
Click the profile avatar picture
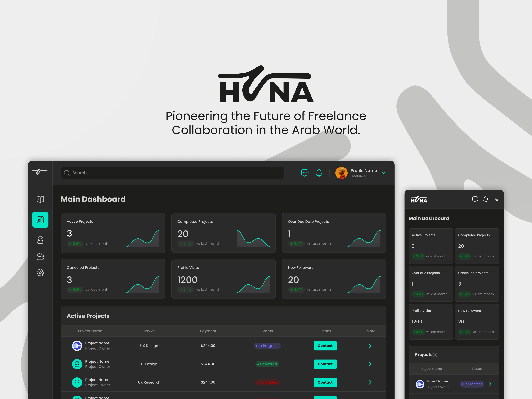pyautogui.click(x=341, y=173)
